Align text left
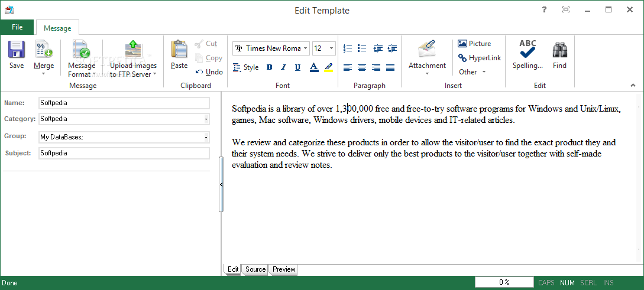This screenshot has height=290, width=644. (348, 68)
